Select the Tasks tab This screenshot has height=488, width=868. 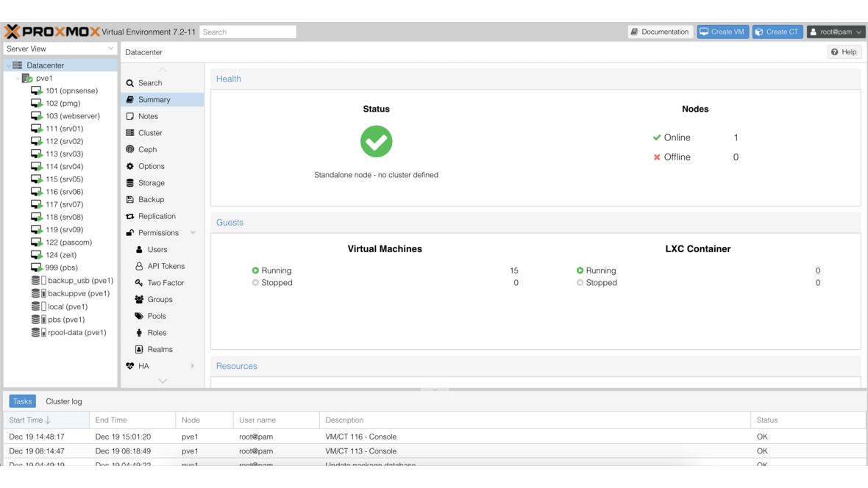[x=21, y=401]
